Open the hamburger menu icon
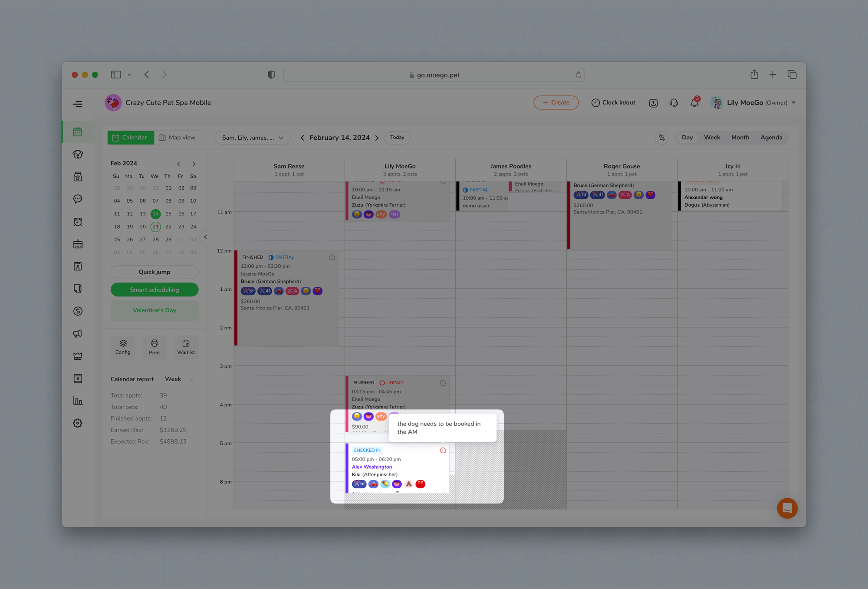 click(78, 104)
